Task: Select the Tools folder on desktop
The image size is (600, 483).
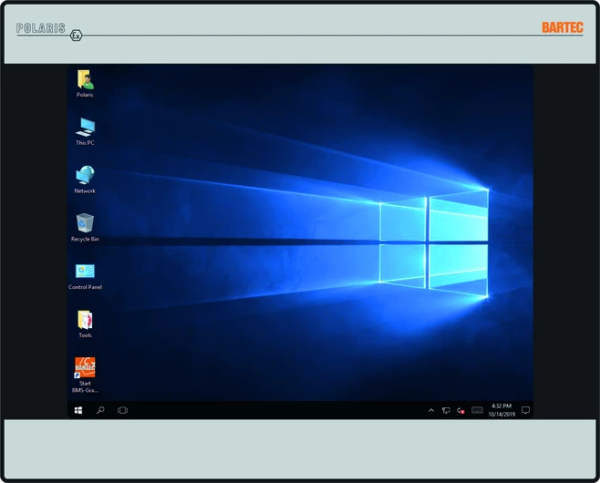Action: [x=85, y=320]
